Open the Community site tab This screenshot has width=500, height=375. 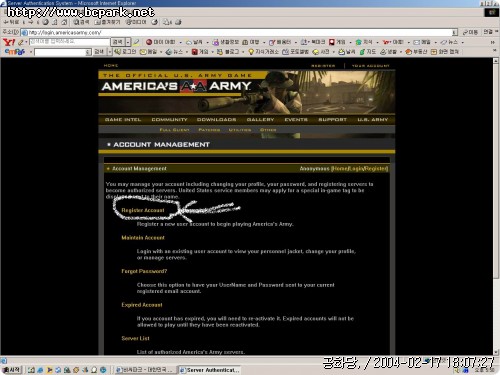click(x=169, y=120)
